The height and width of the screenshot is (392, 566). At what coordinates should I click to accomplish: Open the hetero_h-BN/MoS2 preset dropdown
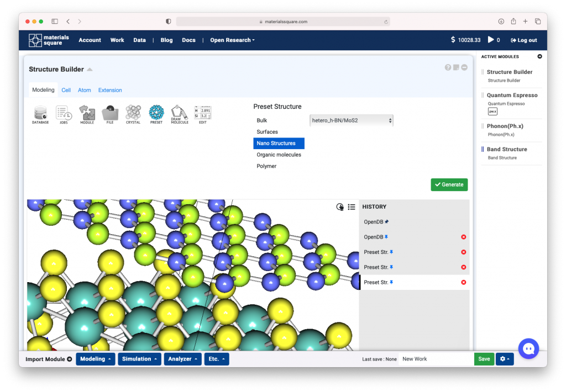pyautogui.click(x=352, y=120)
